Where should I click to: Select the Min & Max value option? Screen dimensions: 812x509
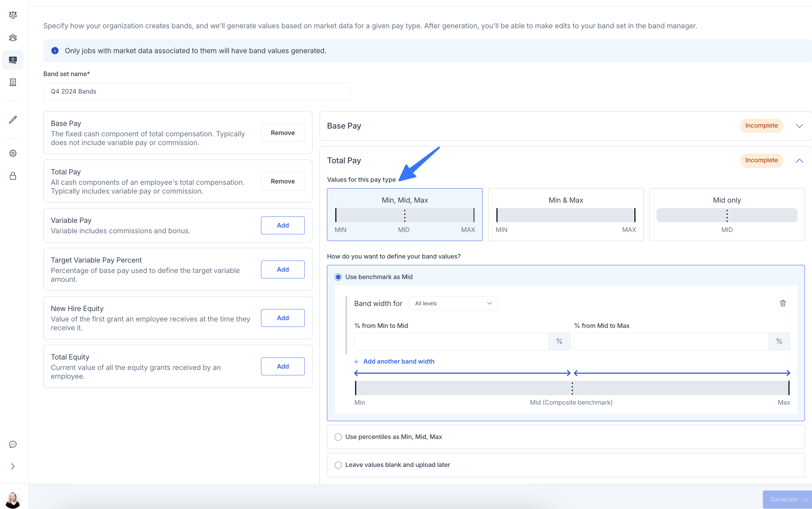pos(565,214)
